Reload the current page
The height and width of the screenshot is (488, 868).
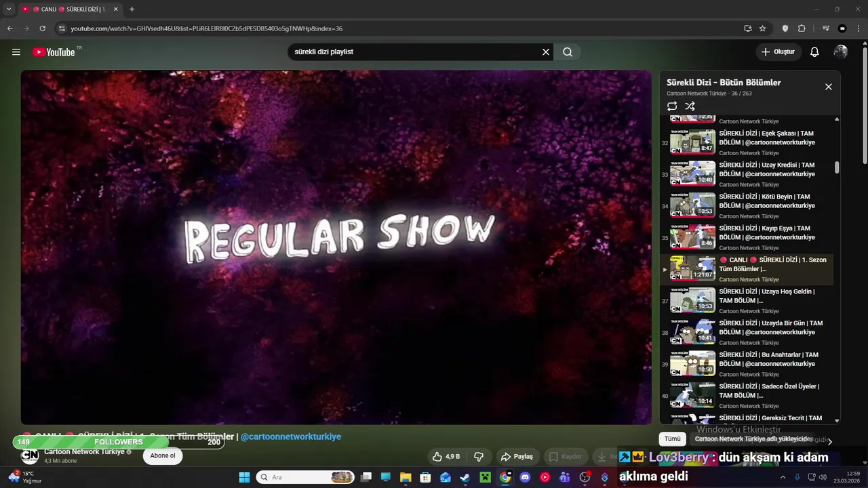42,28
